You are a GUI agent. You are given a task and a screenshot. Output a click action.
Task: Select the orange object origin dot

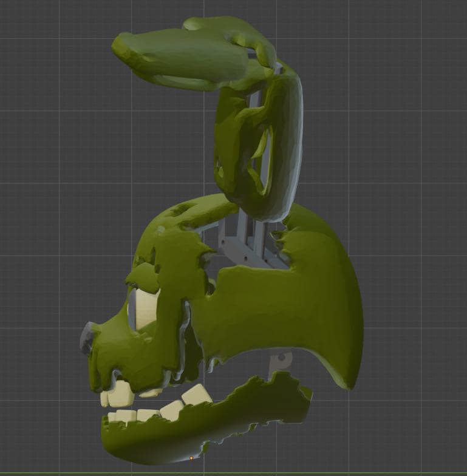click(x=191, y=458)
